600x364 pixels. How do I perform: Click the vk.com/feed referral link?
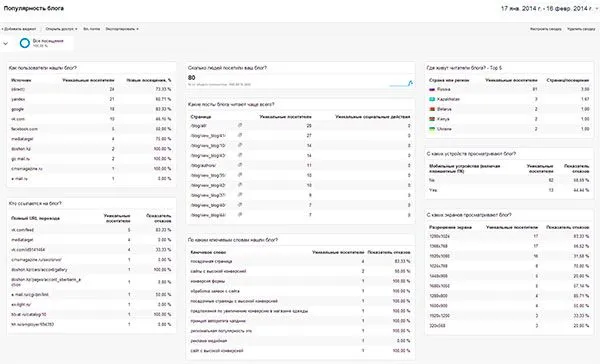point(23,230)
